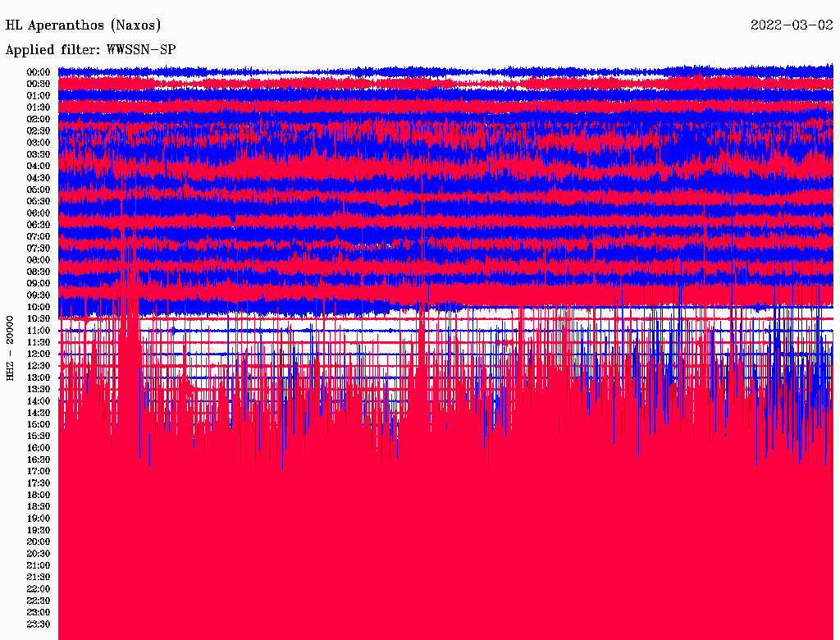Click the HHZ - 20000 vertical axis label
The image size is (840, 640).
tap(10, 347)
